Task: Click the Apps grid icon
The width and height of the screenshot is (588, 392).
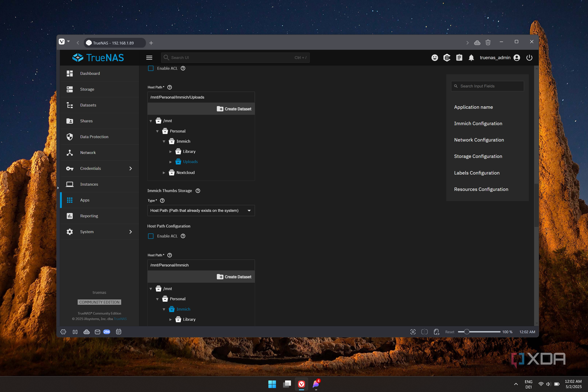Action: [70, 200]
